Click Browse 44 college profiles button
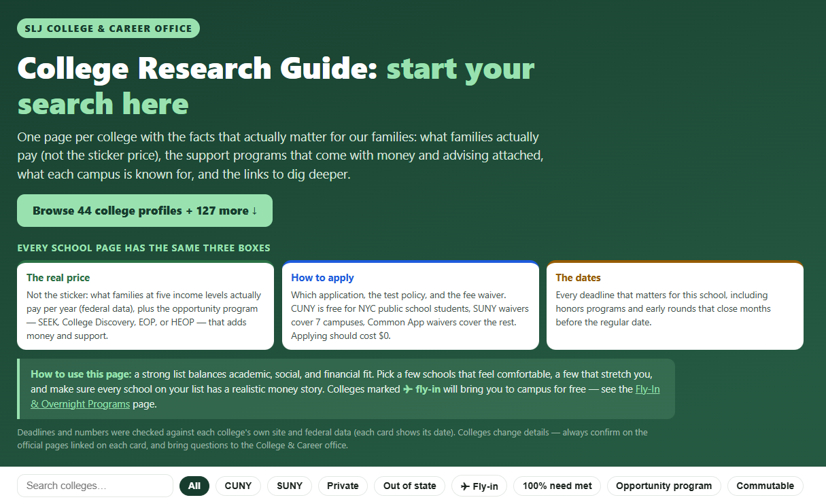Screen dimensions: 826x504 [x=145, y=211]
